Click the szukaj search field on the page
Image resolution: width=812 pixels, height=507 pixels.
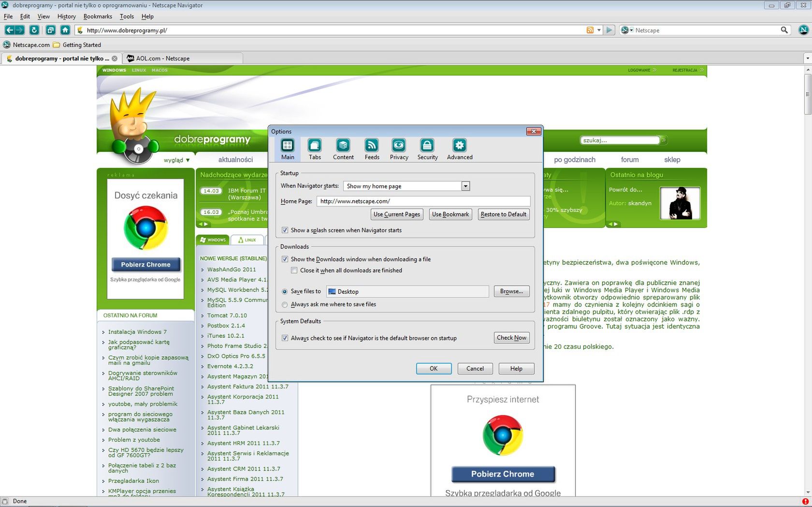620,140
